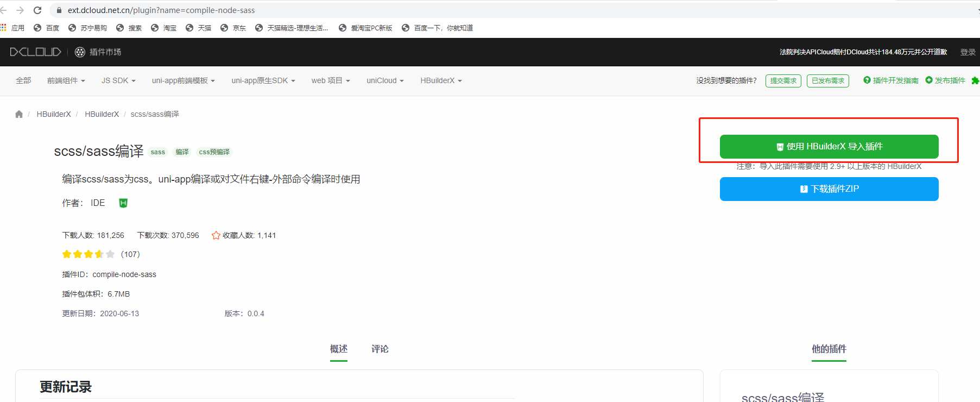The width and height of the screenshot is (980, 402).
Task: Click the 发布插件 link
Action: (x=945, y=80)
